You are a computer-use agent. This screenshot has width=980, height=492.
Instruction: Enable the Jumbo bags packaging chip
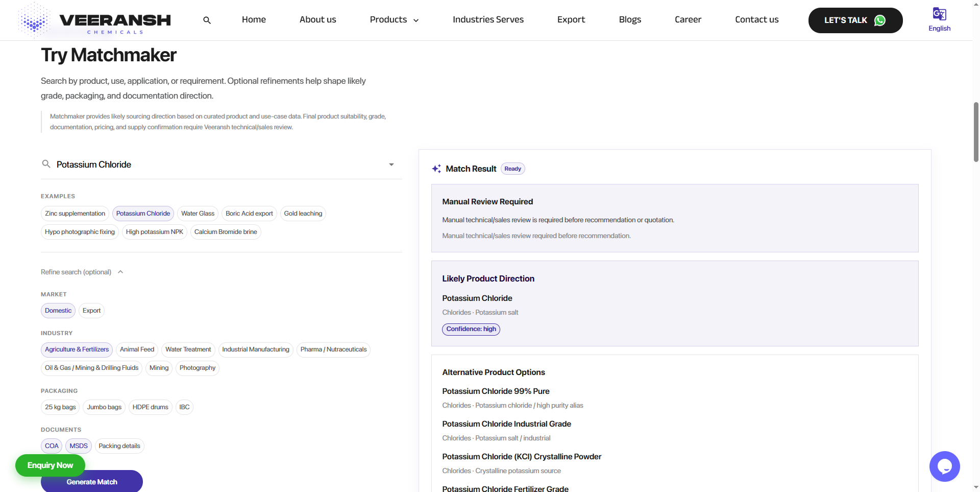click(104, 407)
